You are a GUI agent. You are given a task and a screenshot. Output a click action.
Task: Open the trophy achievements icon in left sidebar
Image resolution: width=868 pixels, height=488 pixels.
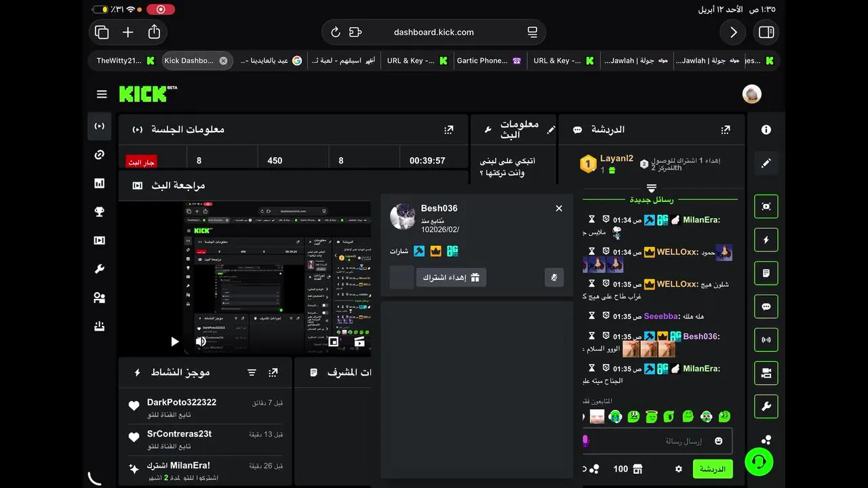pyautogui.click(x=100, y=211)
